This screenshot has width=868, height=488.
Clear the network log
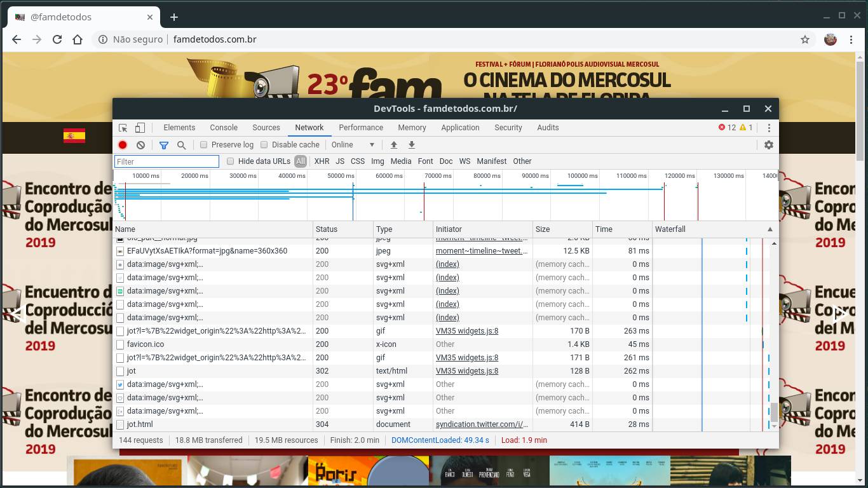[140, 145]
